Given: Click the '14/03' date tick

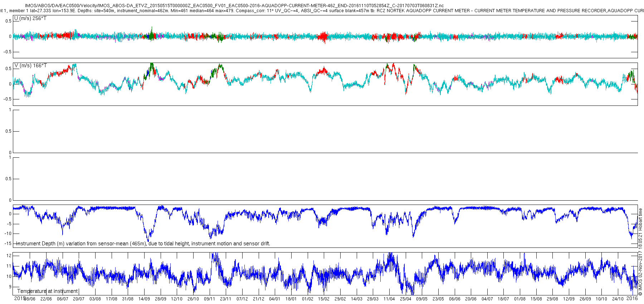Looking at the screenshot, I should pos(357,299).
